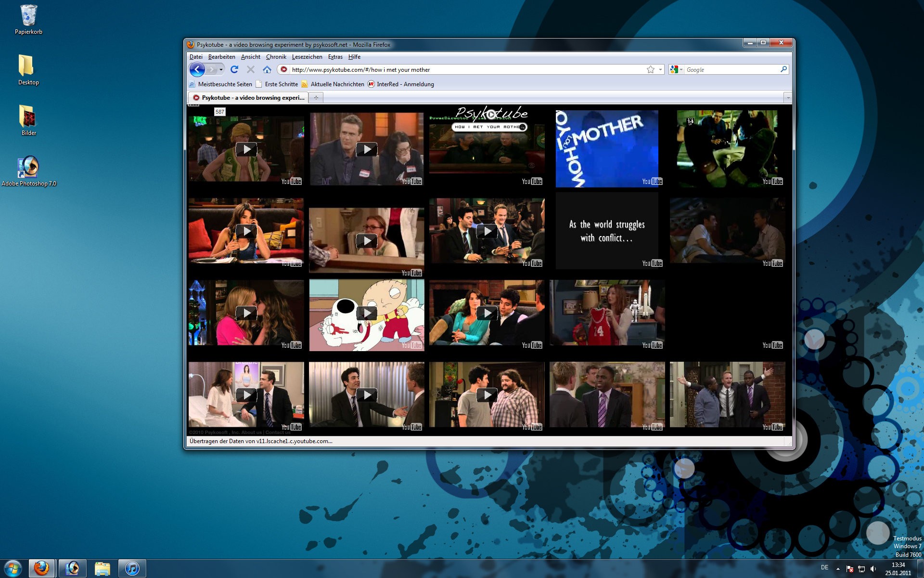Open the Aktuelle Nachrichten feed bookmark
924x578 pixels.
pos(333,84)
